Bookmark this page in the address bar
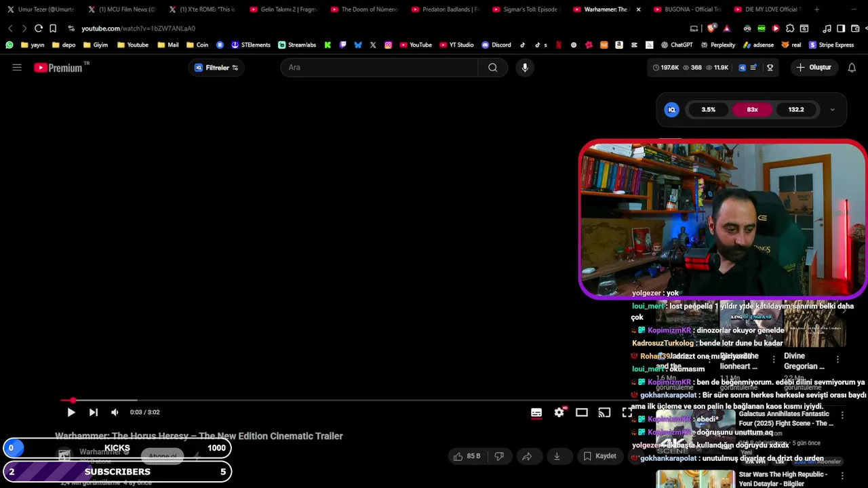This screenshot has width=868, height=488. click(x=53, y=28)
